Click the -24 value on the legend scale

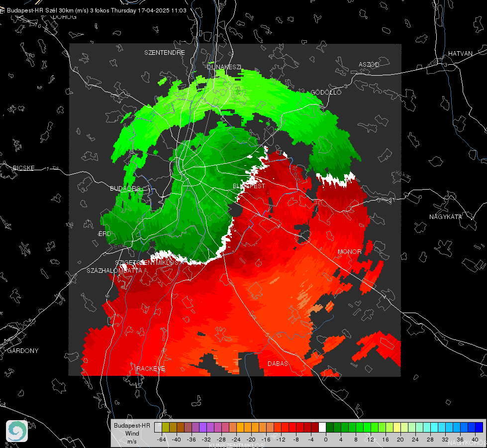point(236,440)
